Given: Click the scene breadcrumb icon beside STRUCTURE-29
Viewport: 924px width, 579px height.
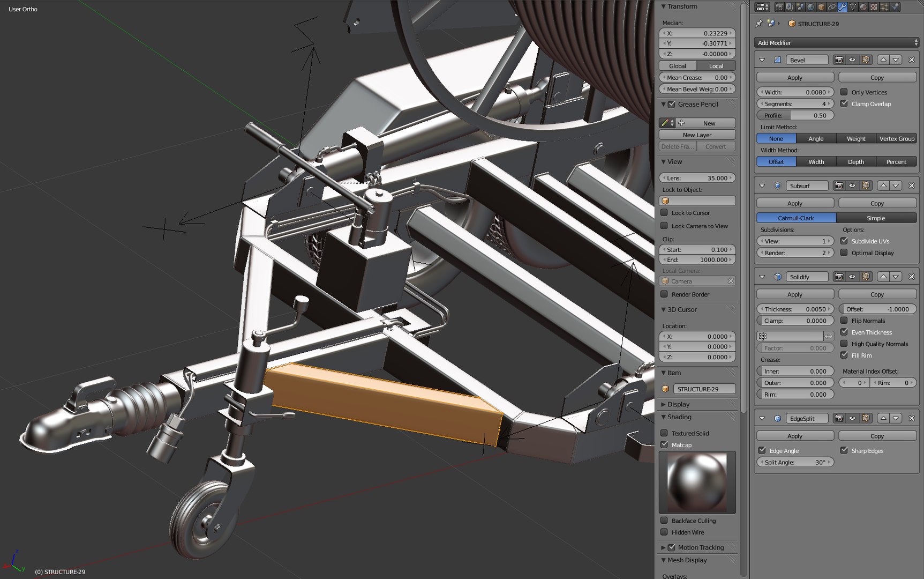Looking at the screenshot, I should pyautogui.click(x=771, y=24).
